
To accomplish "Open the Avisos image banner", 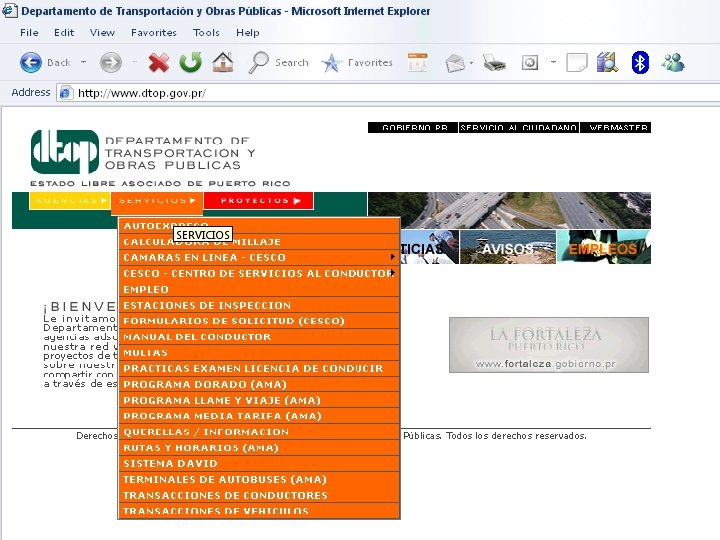I will tap(508, 247).
